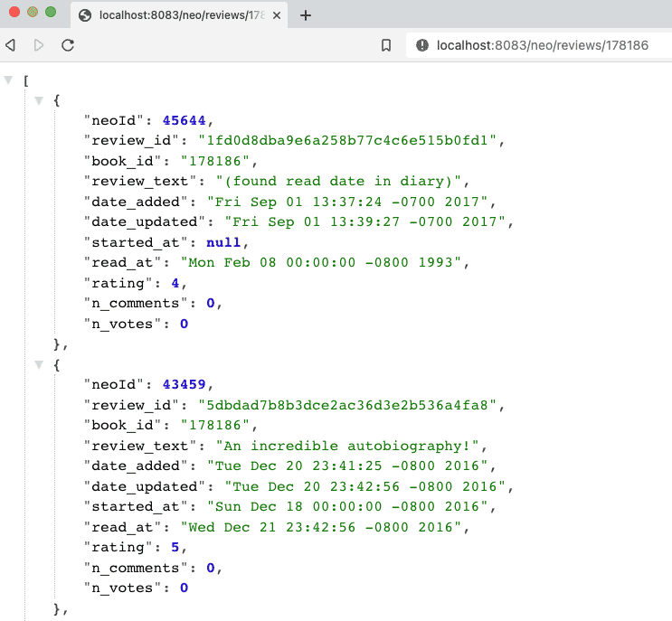Click the rating value 5
This screenshot has height=621, width=672.
point(175,548)
